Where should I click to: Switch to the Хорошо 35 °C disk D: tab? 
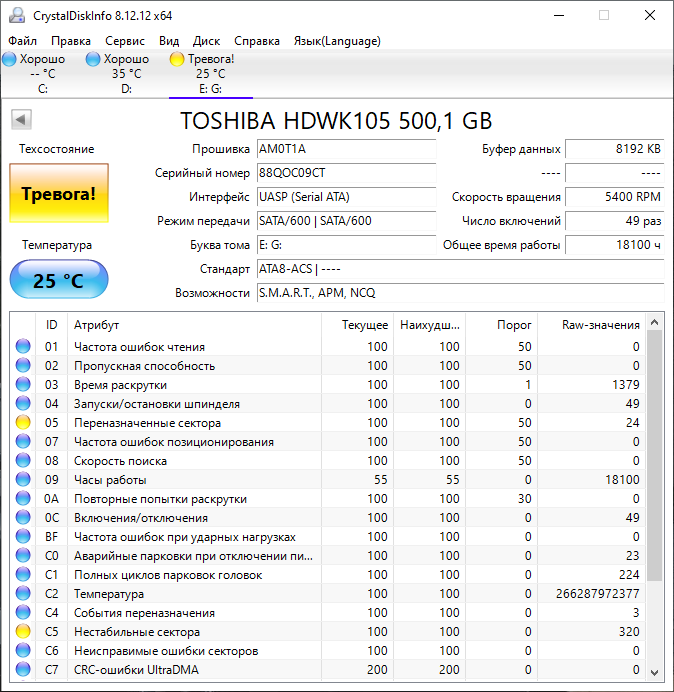click(126, 73)
